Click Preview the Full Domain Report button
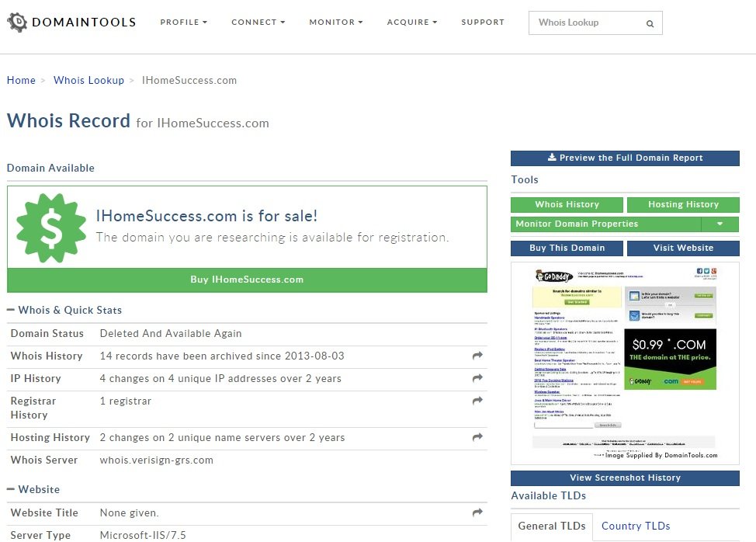 pos(625,158)
